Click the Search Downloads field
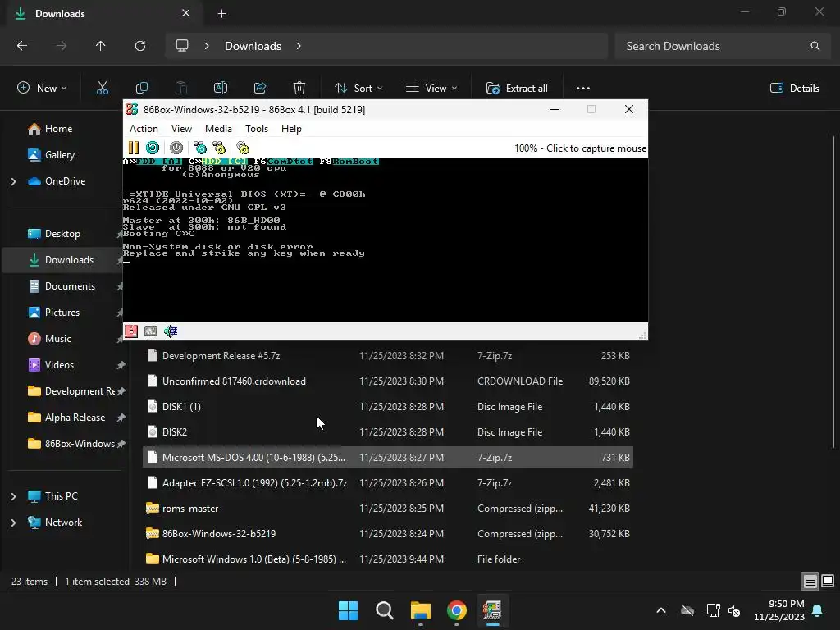Screen dimensions: 840x630 pyautogui.click(x=724, y=46)
